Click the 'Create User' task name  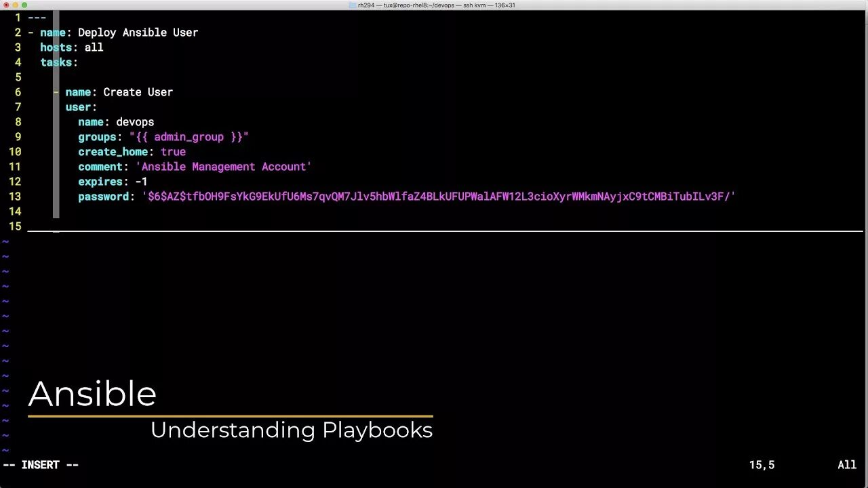[138, 92]
